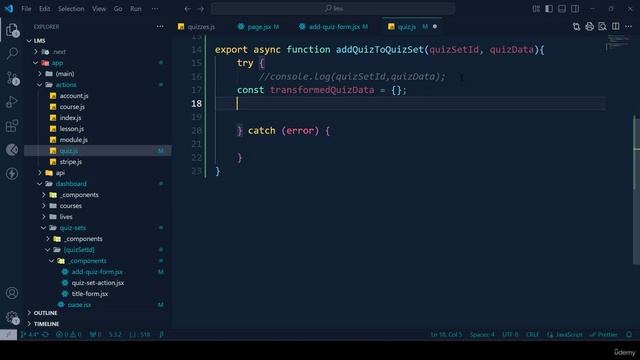Open the Extensions view
This screenshot has height=360, width=640.
[x=12, y=126]
